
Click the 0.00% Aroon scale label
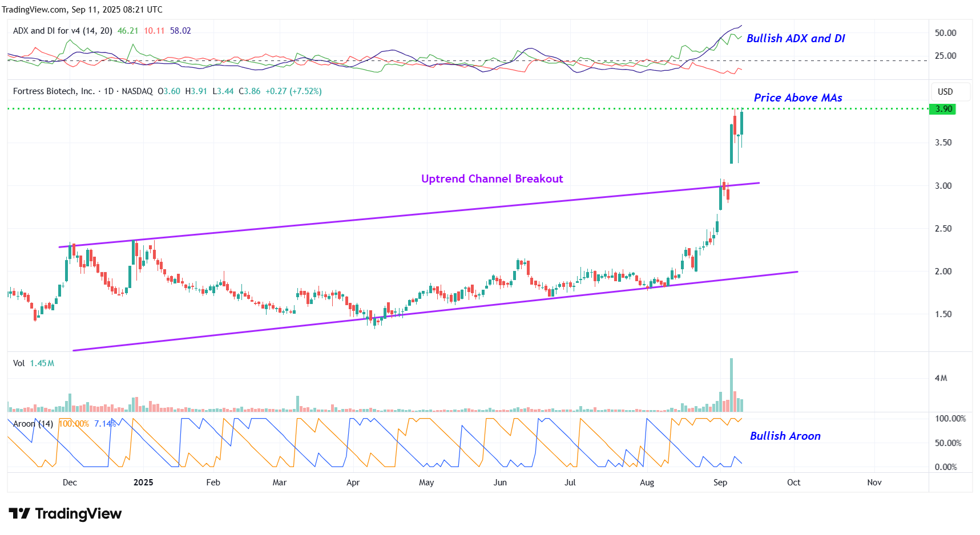[946, 467]
